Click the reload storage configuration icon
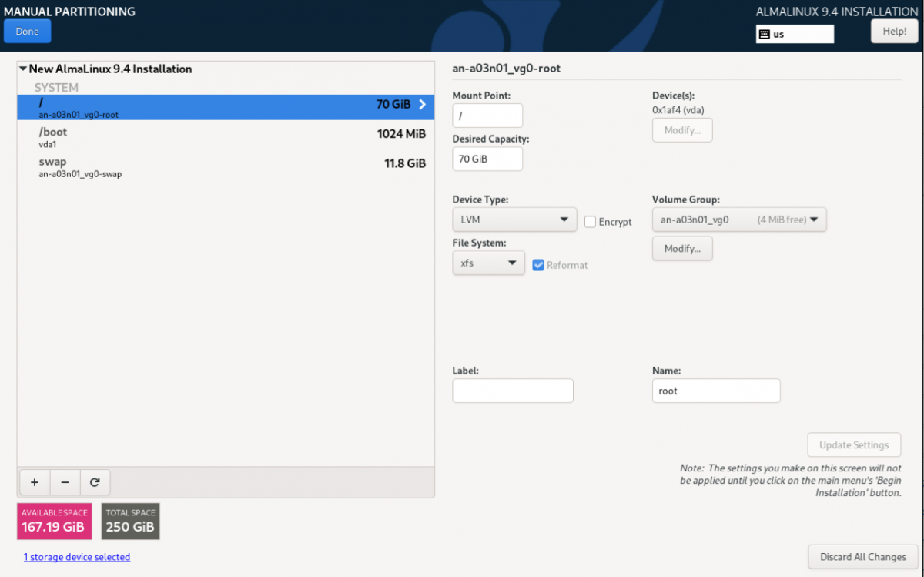Image resolution: width=924 pixels, height=577 pixels. pyautogui.click(x=95, y=482)
